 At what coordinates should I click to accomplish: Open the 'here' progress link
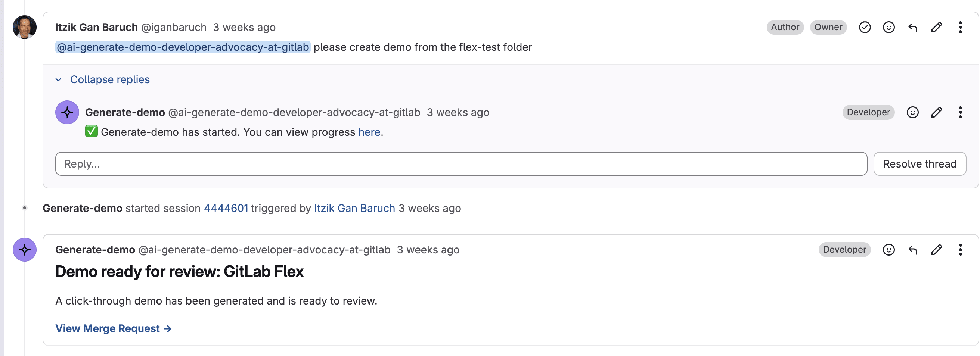pyautogui.click(x=369, y=132)
